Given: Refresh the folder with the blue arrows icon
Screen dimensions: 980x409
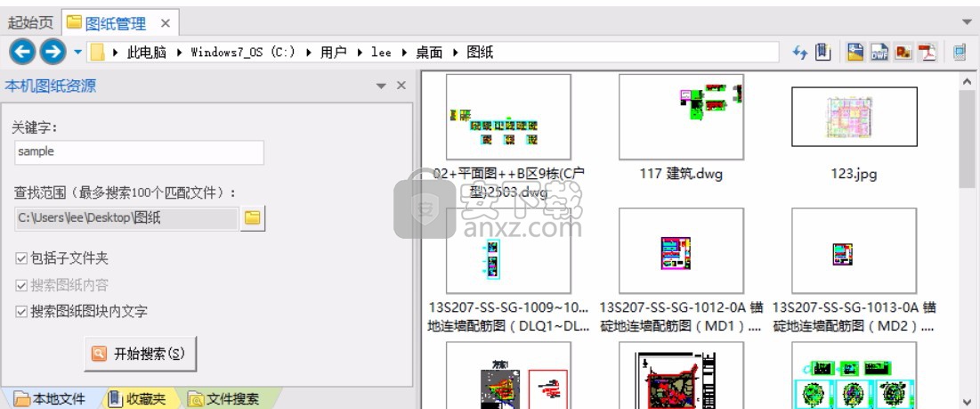Looking at the screenshot, I should [800, 53].
